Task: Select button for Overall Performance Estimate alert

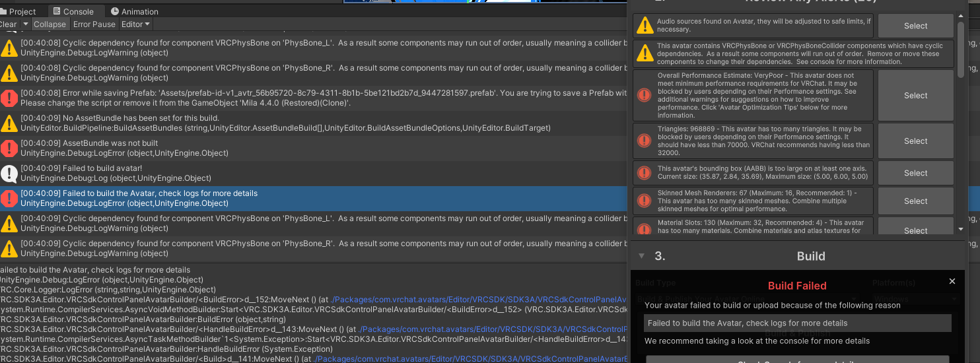Action: click(x=915, y=95)
